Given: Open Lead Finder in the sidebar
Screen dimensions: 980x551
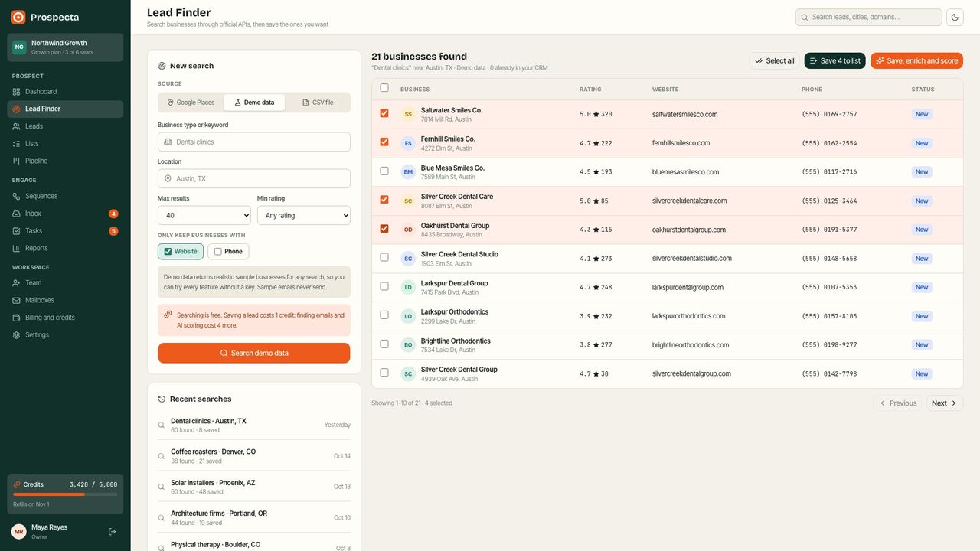Looking at the screenshot, I should tap(65, 109).
